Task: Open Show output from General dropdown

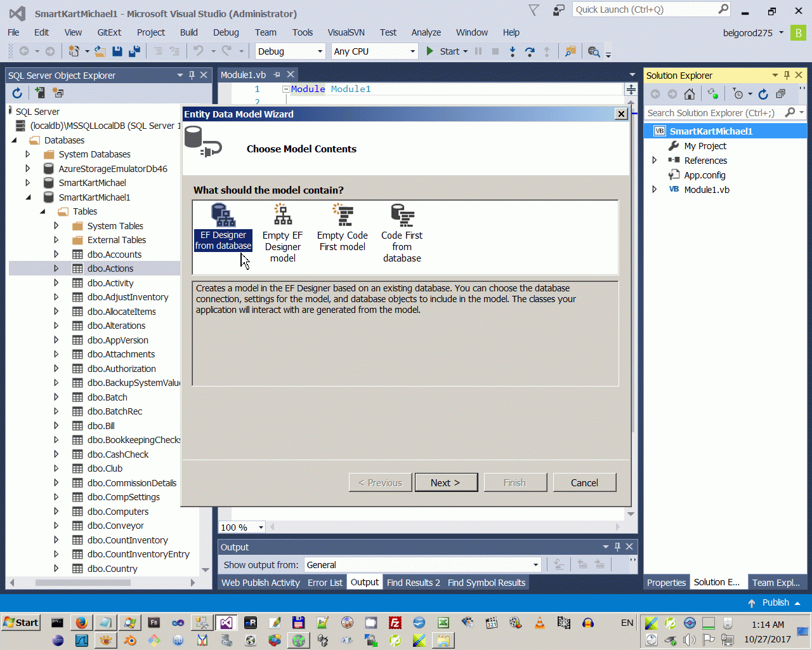Action: [422, 565]
